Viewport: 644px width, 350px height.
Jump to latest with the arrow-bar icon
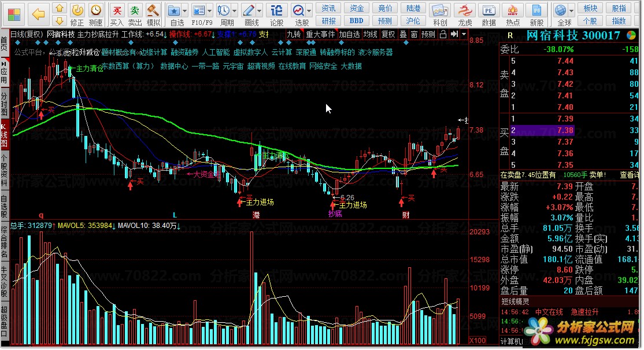click(454, 35)
